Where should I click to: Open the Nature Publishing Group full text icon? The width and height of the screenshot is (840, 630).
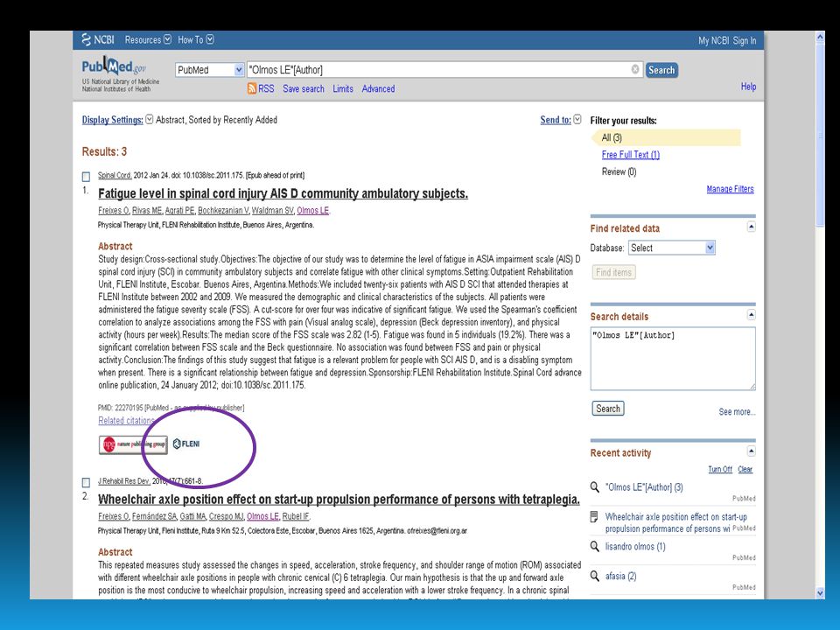[133, 444]
